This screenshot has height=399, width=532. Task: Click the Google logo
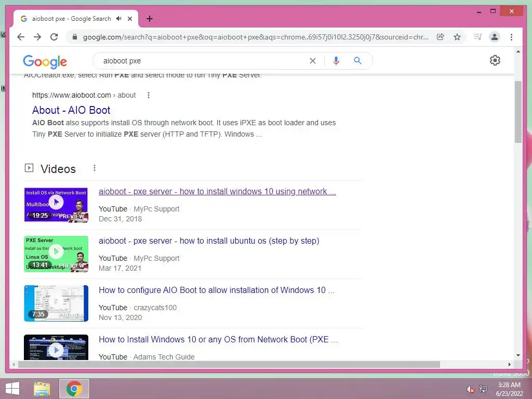click(45, 61)
